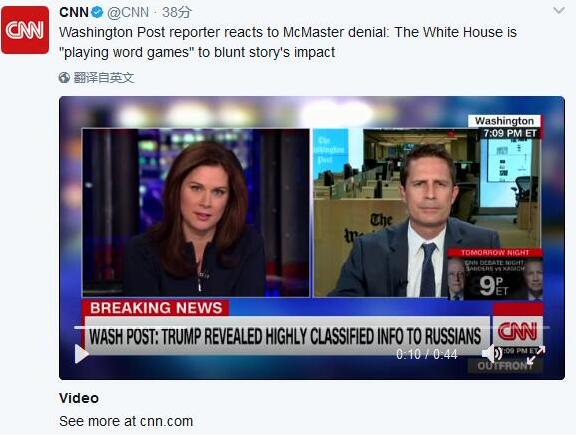The width and height of the screenshot is (578, 436).
Task: Click the reporter's video panel on the right
Action: click(x=427, y=213)
